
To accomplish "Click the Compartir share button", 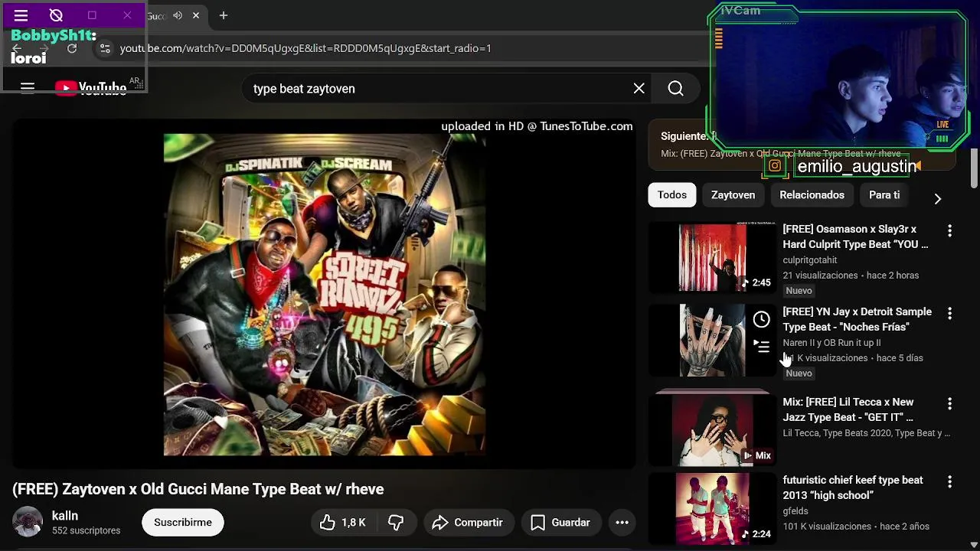I will coord(468,523).
